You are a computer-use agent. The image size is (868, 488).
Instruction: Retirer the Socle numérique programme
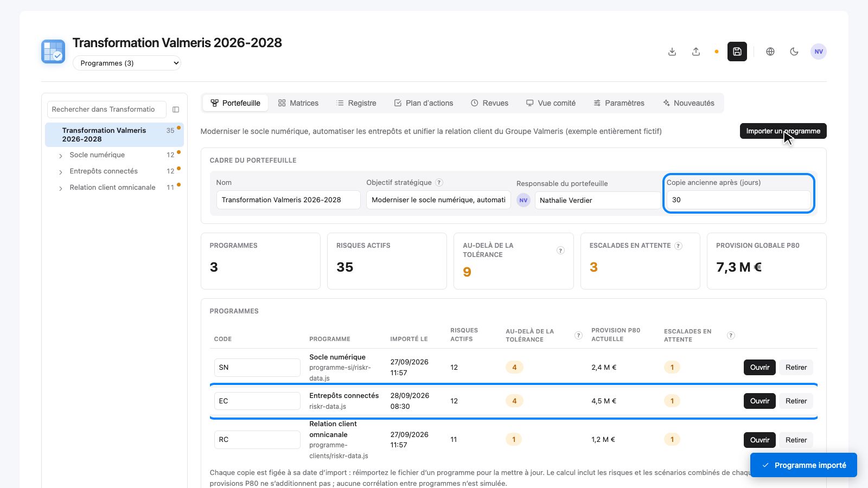click(x=796, y=367)
